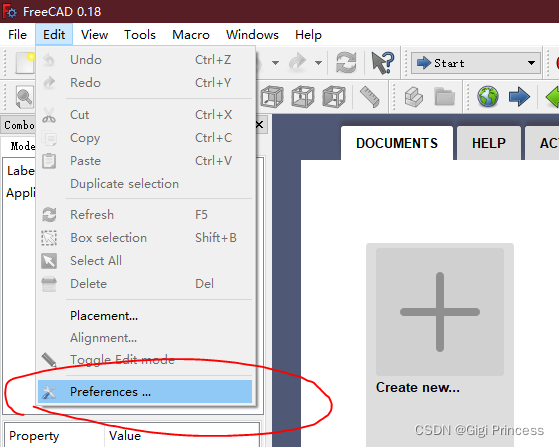Click the Open website globe icon
The image size is (559, 447).
[x=488, y=97]
